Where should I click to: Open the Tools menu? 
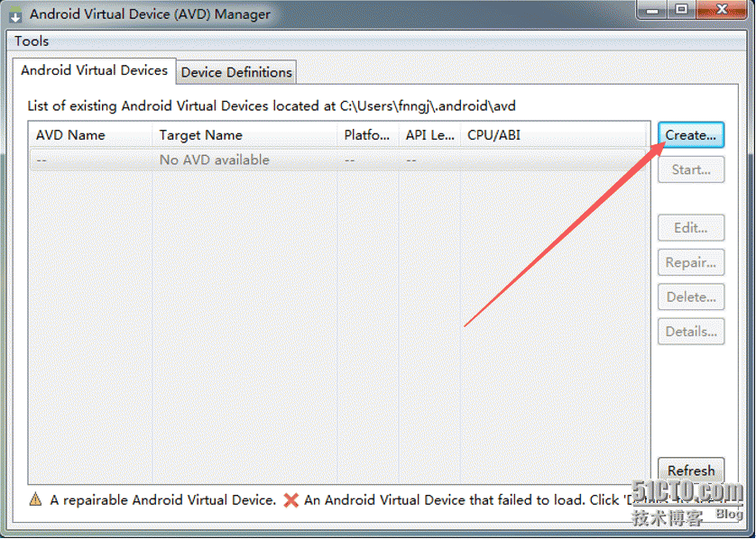32,41
